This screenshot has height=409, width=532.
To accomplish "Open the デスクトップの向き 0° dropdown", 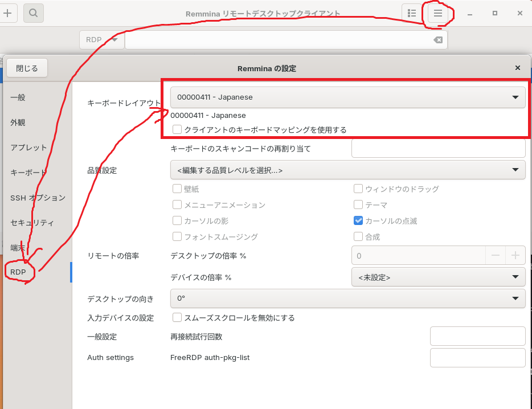I will (348, 298).
